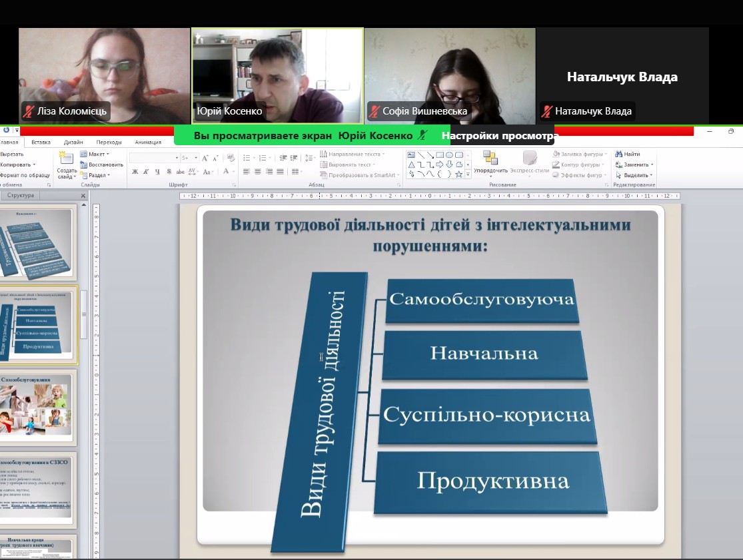Click the clear formatting eraser icon

tap(231, 158)
